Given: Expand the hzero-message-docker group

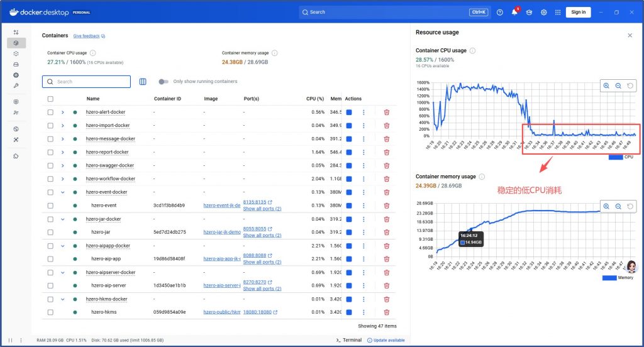Looking at the screenshot, I should pyautogui.click(x=63, y=139).
